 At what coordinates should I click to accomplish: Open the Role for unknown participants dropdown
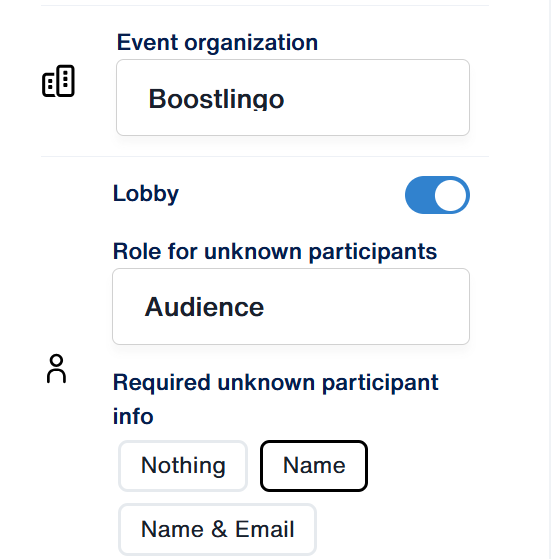pos(291,307)
